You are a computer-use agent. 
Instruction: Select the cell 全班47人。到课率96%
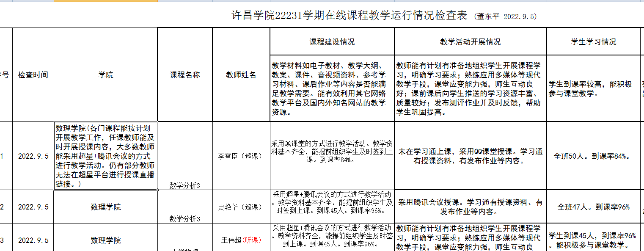pyautogui.click(x=593, y=207)
